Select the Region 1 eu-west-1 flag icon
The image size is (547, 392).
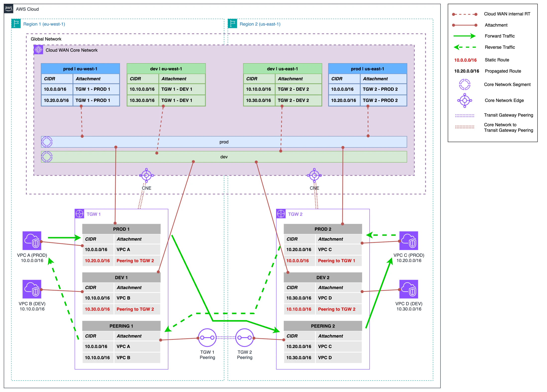[x=16, y=24]
